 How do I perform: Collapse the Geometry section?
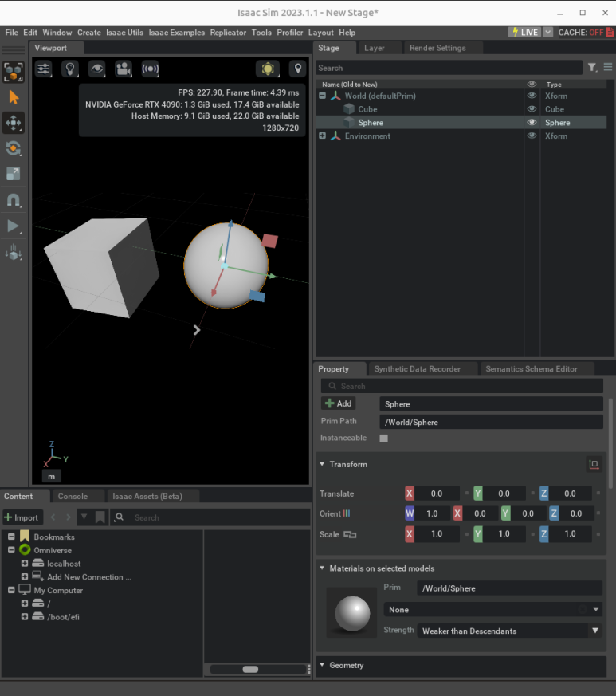(322, 665)
